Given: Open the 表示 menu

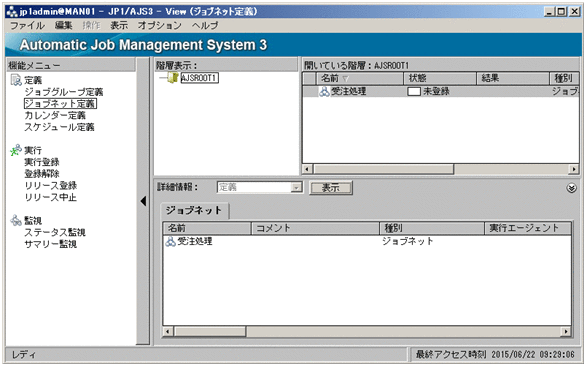Looking at the screenshot, I should pos(119,25).
